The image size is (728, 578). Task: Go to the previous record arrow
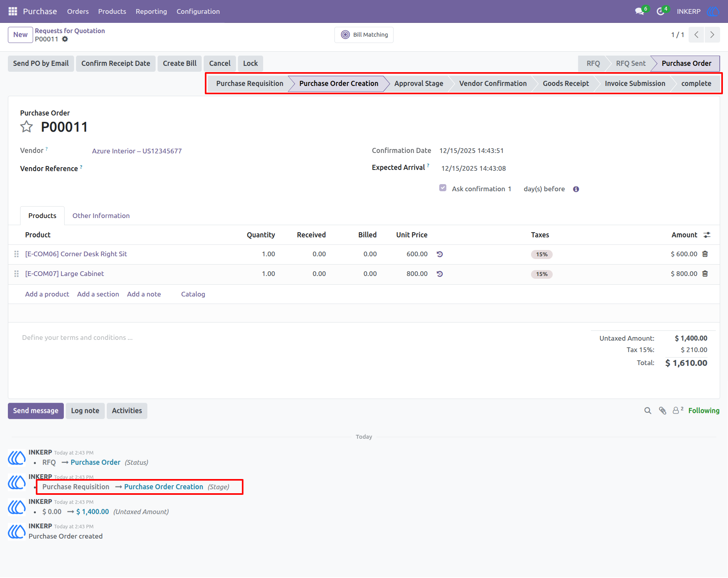pos(696,35)
